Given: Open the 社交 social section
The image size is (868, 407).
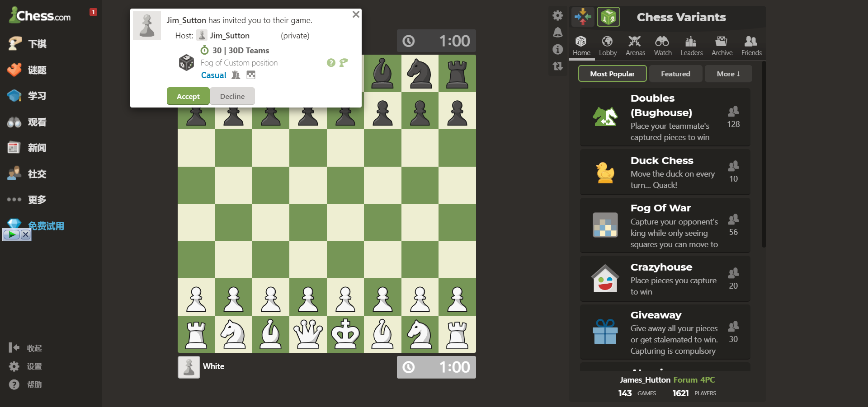Looking at the screenshot, I should click(27, 174).
